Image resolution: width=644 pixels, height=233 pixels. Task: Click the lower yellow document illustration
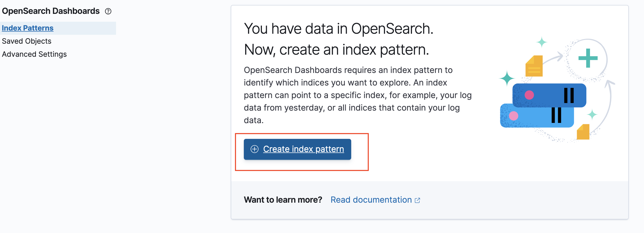coord(583,132)
